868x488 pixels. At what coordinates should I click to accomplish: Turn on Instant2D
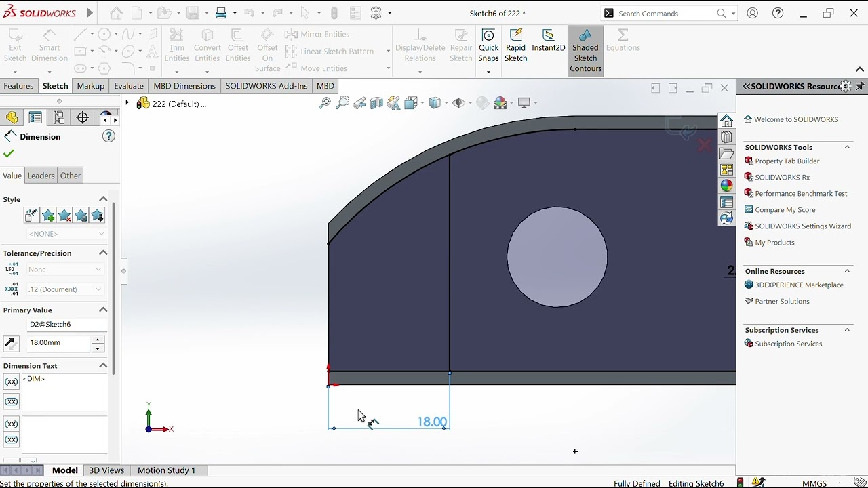549,41
